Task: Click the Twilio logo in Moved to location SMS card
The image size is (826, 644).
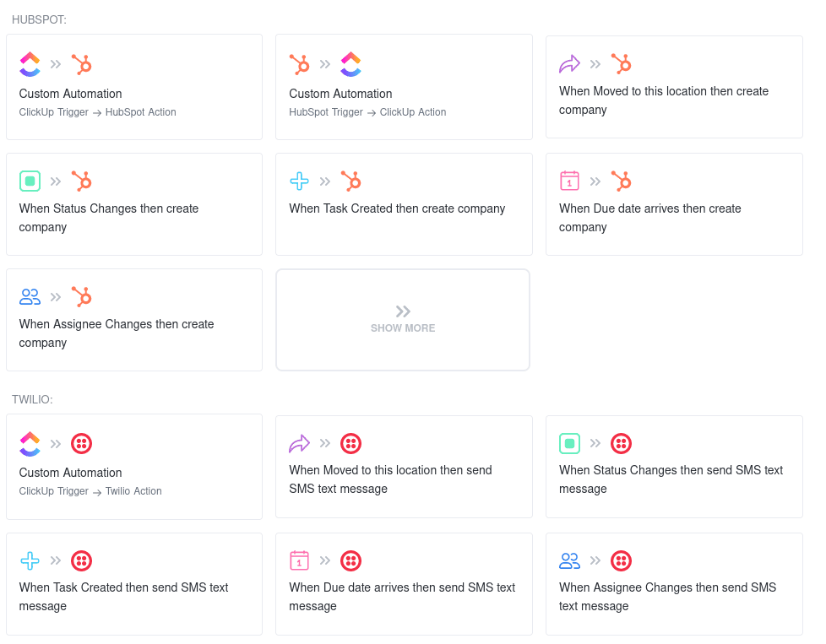Action: 351,443
